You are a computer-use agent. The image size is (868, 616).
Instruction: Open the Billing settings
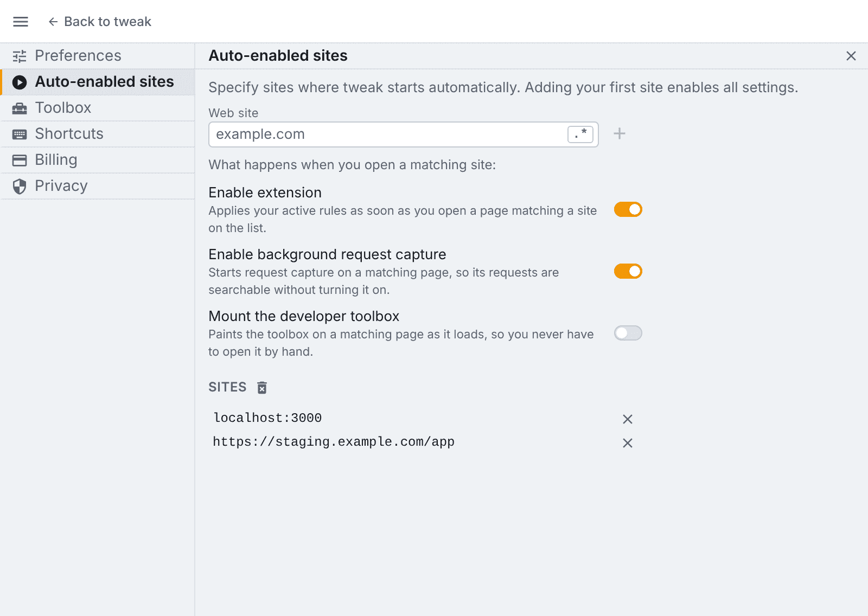pyautogui.click(x=98, y=160)
